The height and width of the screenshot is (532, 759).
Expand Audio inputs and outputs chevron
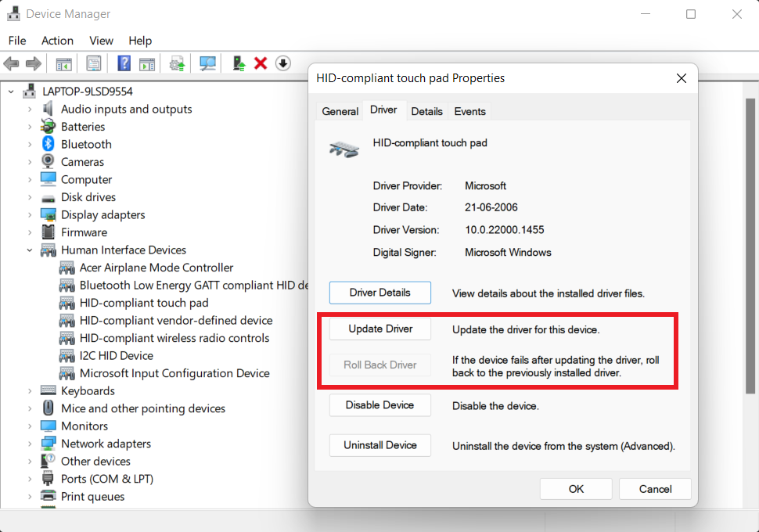30,109
